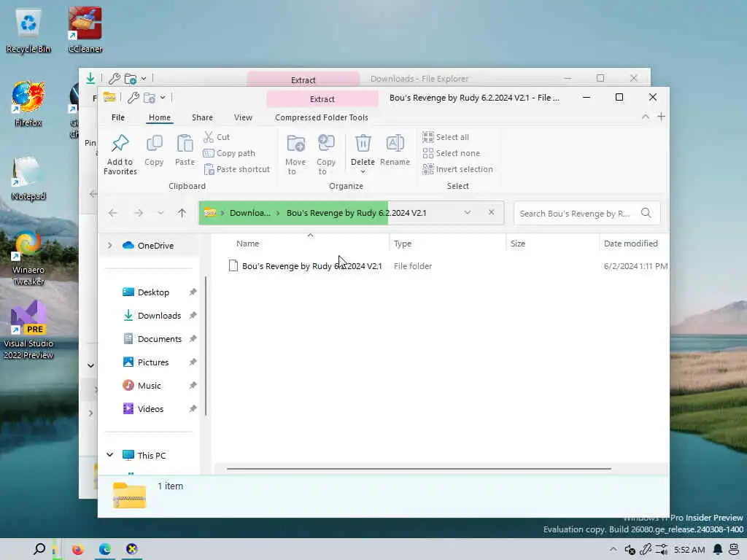Click the Copy ribbon button
The width and height of the screenshot is (747, 560).
pos(154,150)
